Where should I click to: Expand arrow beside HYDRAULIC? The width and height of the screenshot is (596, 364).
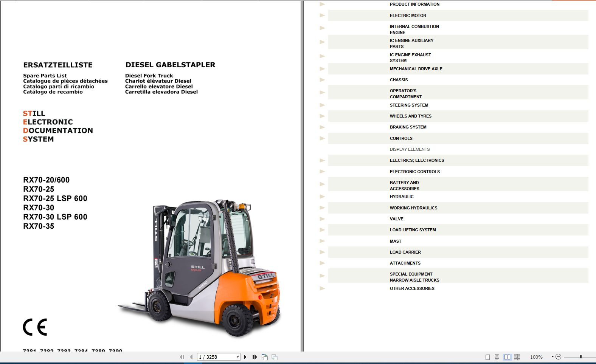[x=322, y=197]
